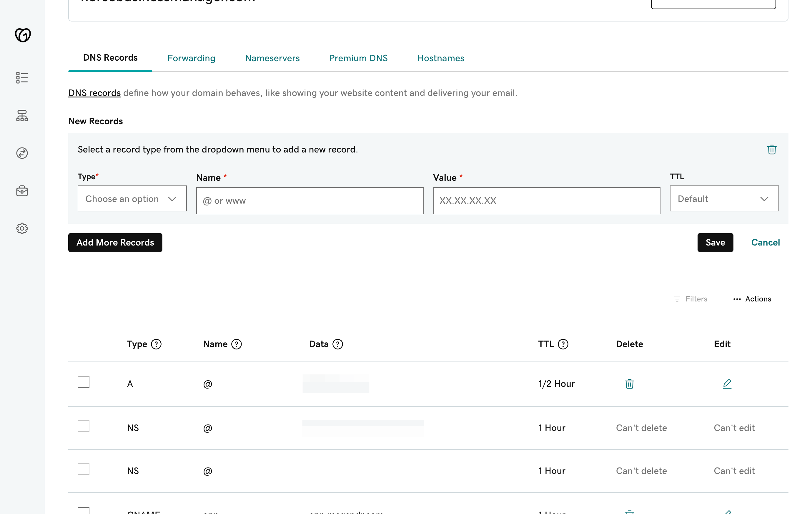Open the sitemap hierarchy sidebar icon
The height and width of the screenshot is (514, 812).
(22, 115)
